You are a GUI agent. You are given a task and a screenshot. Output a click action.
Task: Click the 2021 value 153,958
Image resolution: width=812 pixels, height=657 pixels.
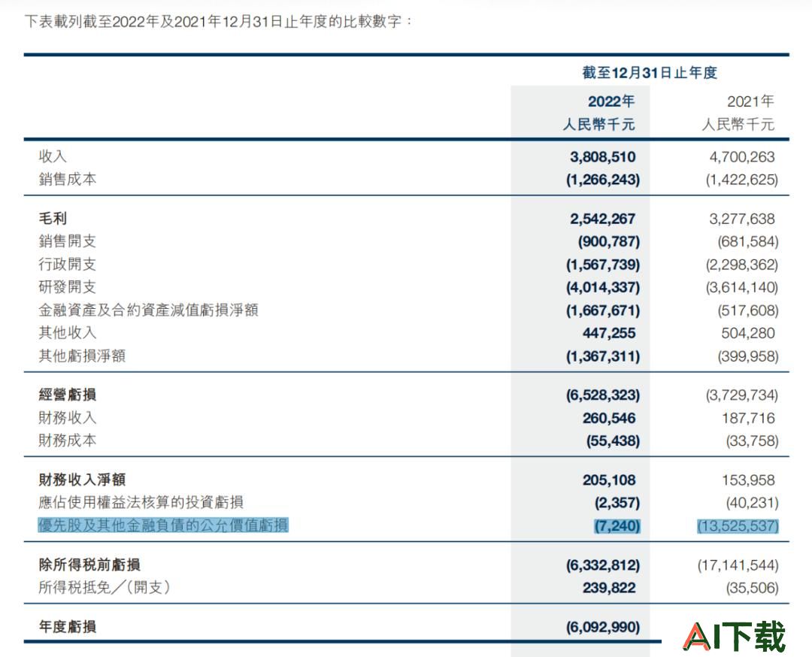click(748, 480)
